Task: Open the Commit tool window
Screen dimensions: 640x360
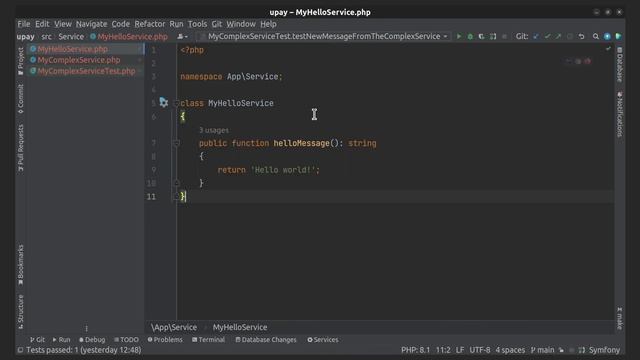Action: coord(20,99)
